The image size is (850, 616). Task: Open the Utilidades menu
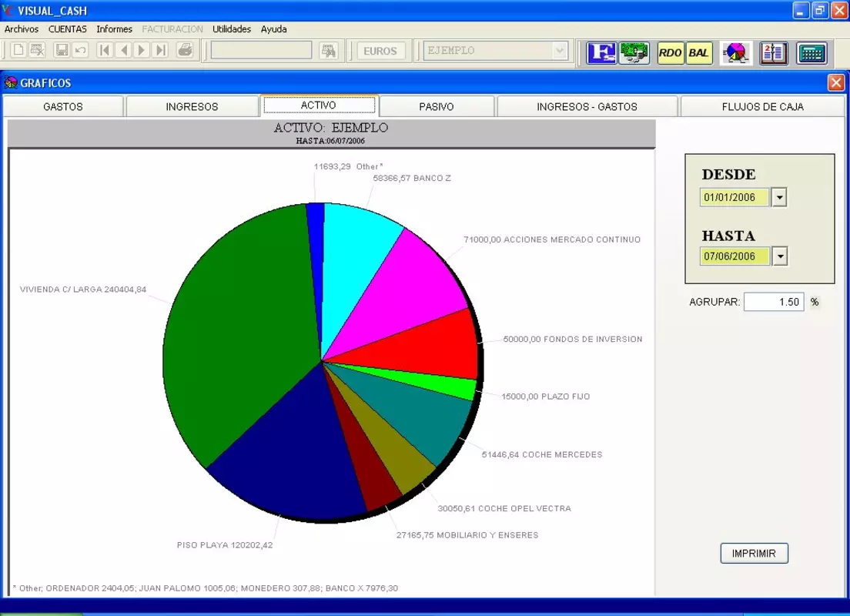coord(232,28)
